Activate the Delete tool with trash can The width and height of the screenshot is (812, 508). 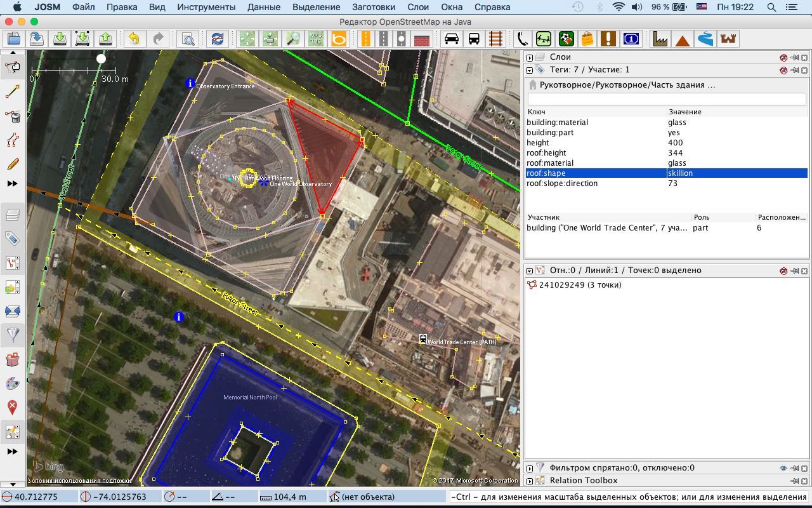[x=13, y=116]
